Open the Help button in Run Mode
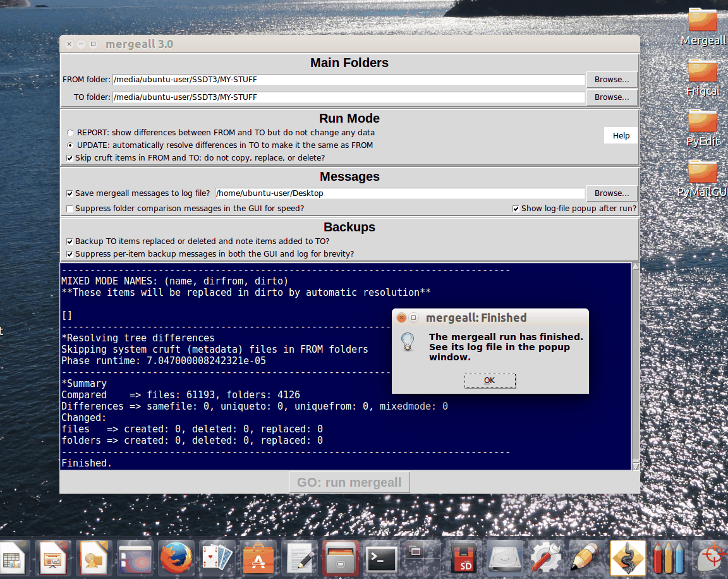This screenshot has width=728, height=579. (621, 135)
